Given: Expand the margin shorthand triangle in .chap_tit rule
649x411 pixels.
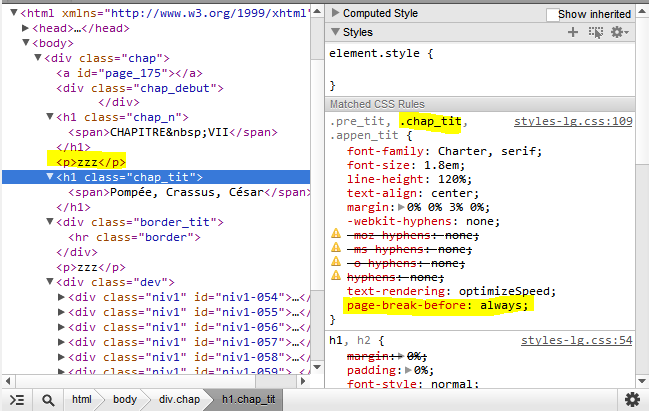Looking at the screenshot, I should pyautogui.click(x=401, y=207).
